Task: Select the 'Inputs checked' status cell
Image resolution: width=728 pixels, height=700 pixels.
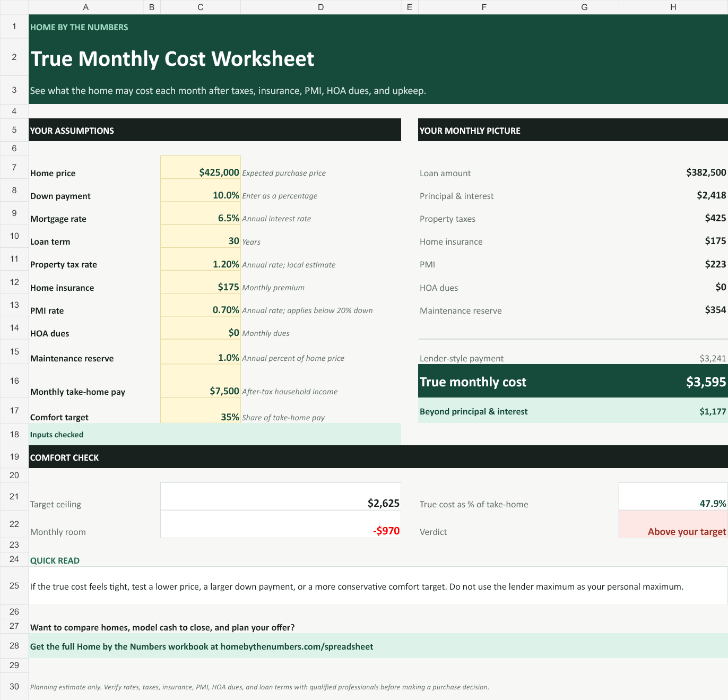Action: pyautogui.click(x=215, y=434)
